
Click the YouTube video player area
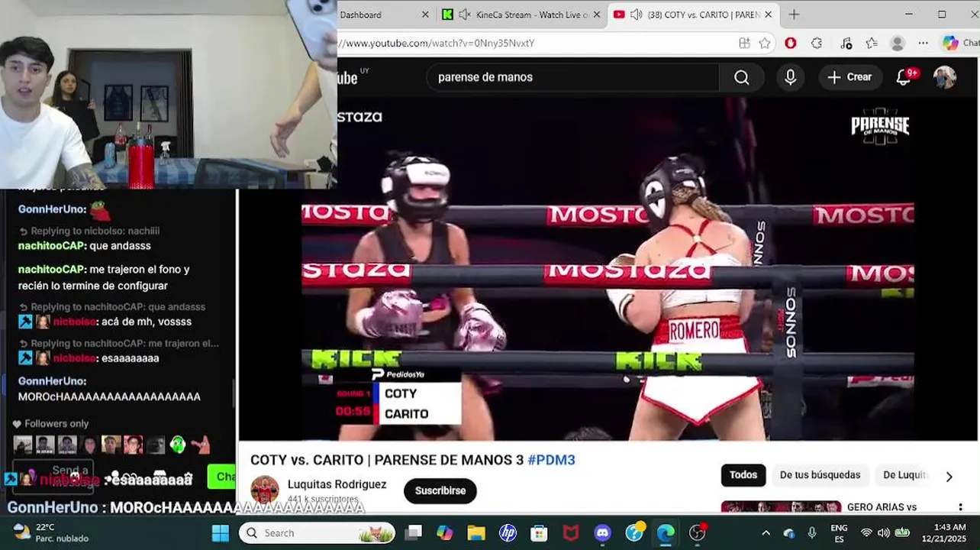(608, 269)
